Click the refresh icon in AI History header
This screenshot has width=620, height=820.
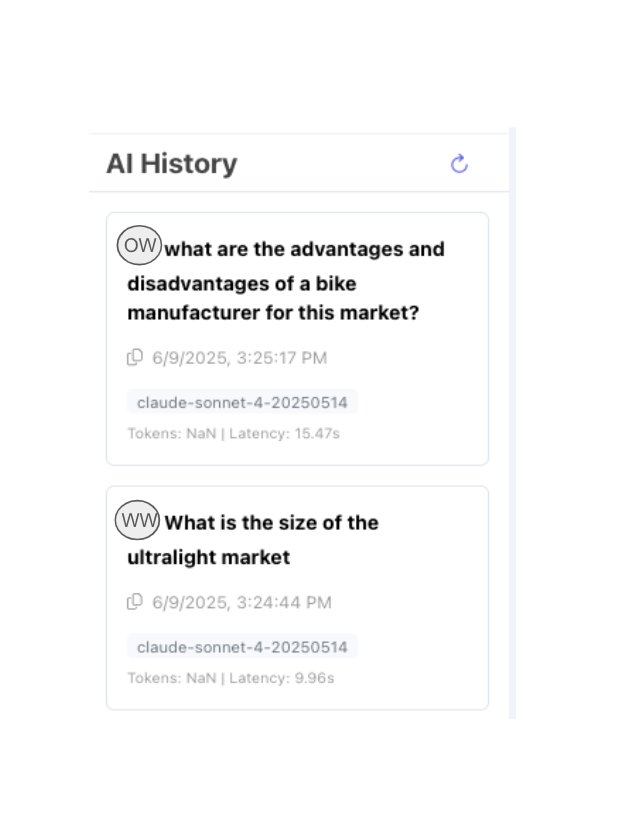pos(459,163)
